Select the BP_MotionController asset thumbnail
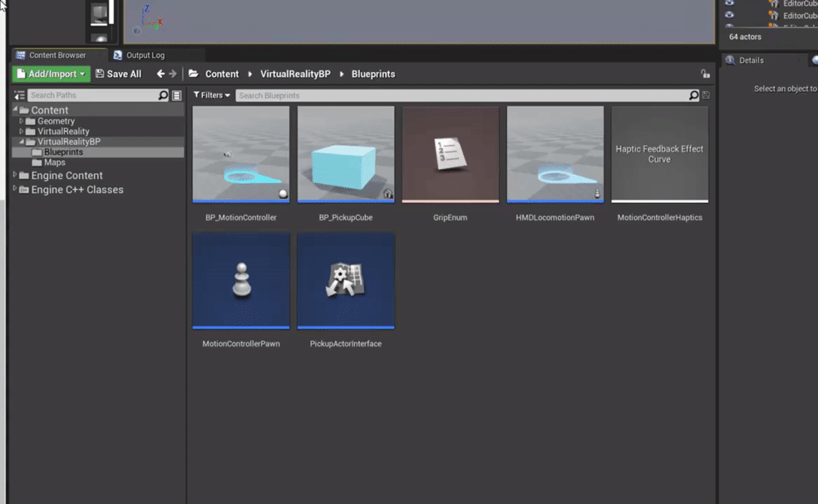The height and width of the screenshot is (504, 818). pyautogui.click(x=241, y=155)
